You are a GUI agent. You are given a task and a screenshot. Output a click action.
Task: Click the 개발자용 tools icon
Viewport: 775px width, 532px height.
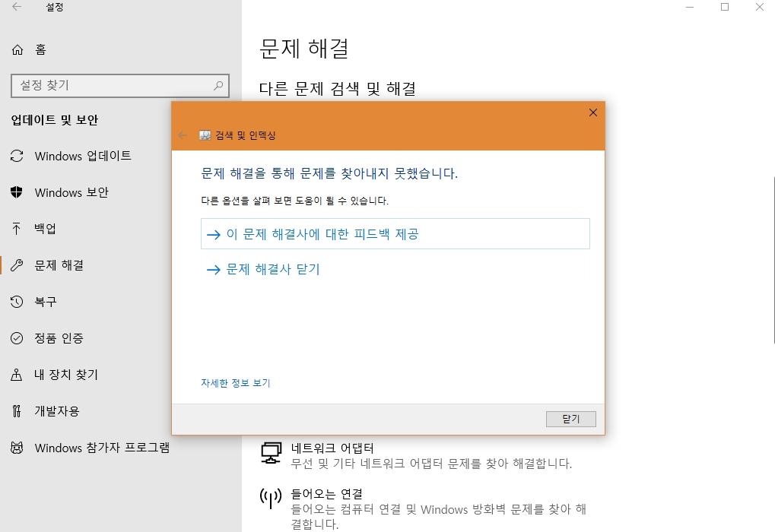coord(16,411)
